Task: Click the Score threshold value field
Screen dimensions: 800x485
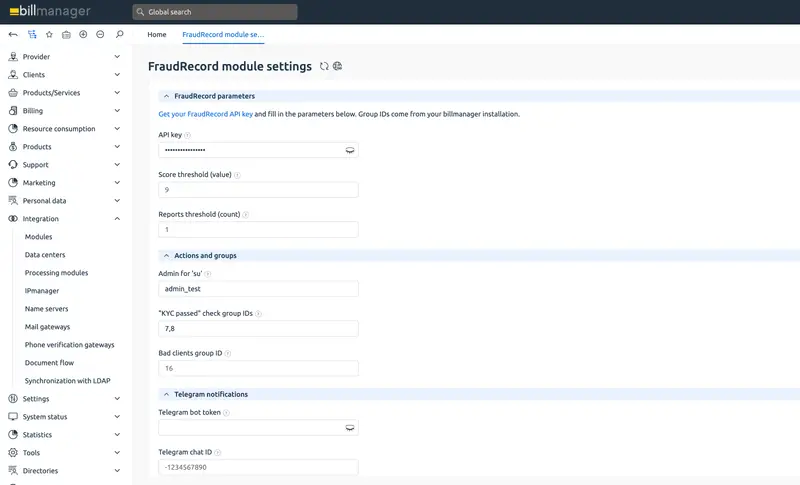Action: (x=258, y=190)
